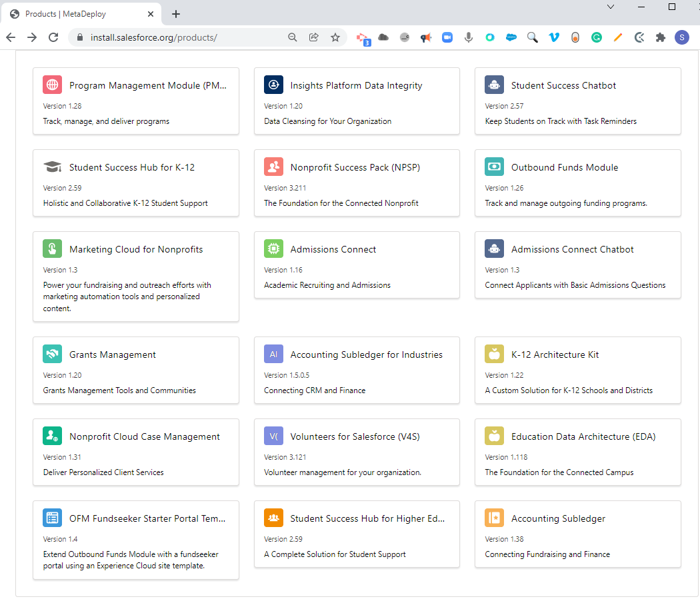
Task: Go forward to the next page
Action: click(32, 37)
